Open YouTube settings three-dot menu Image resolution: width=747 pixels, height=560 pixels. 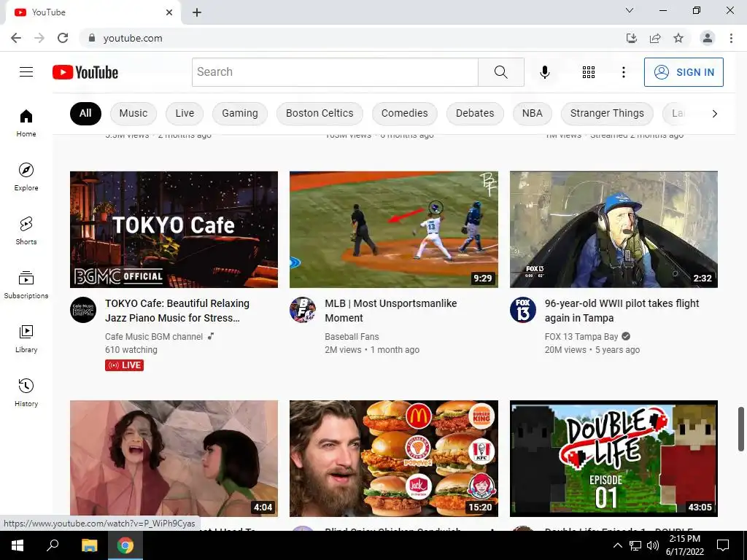point(623,72)
